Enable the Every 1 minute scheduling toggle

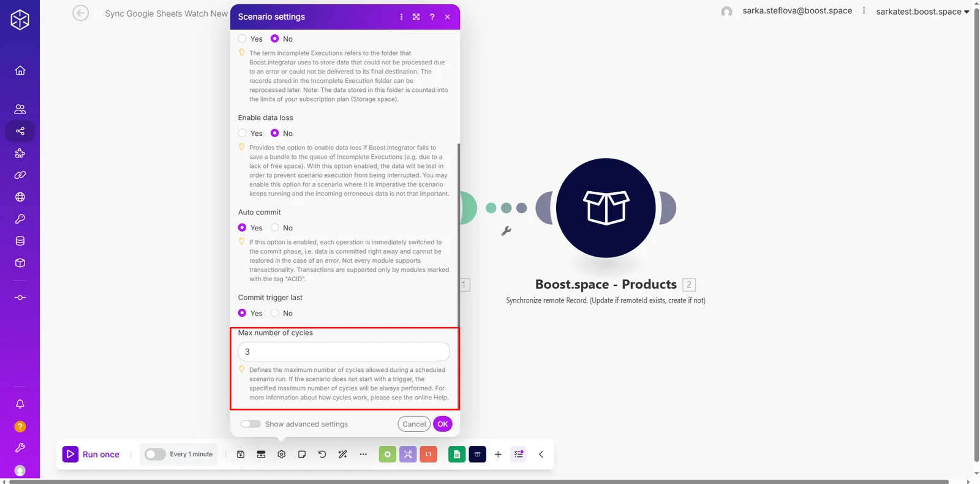[x=155, y=454]
